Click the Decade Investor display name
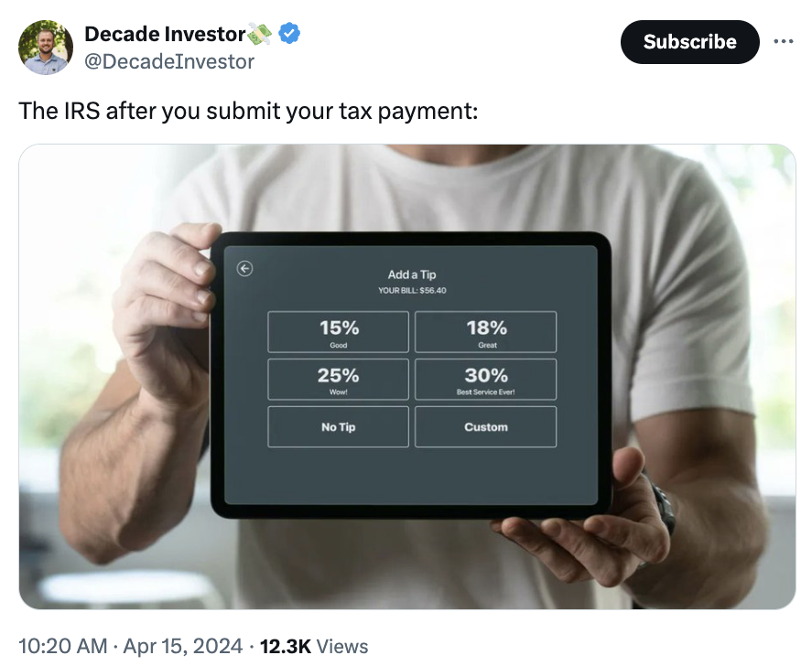Viewport: 812px width, 666px height. [165, 34]
